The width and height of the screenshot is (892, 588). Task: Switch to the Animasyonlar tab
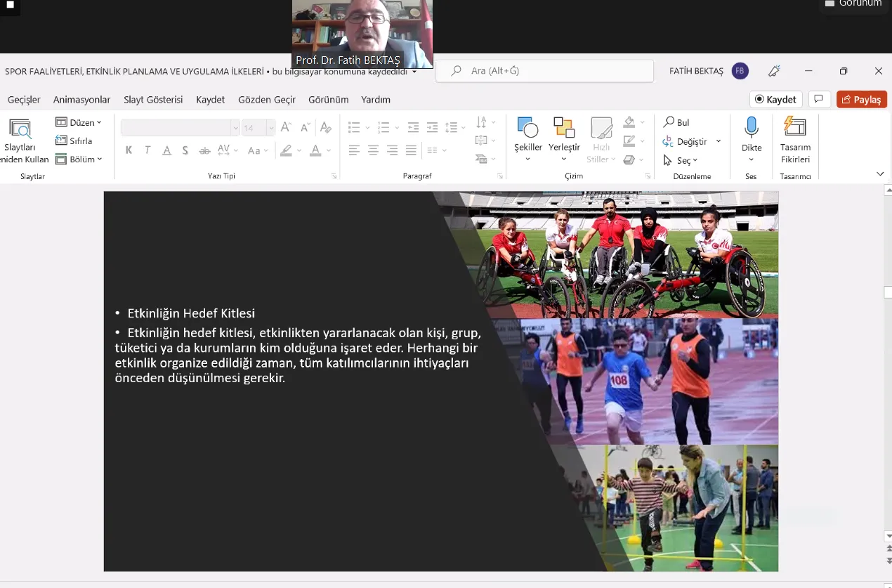click(82, 100)
